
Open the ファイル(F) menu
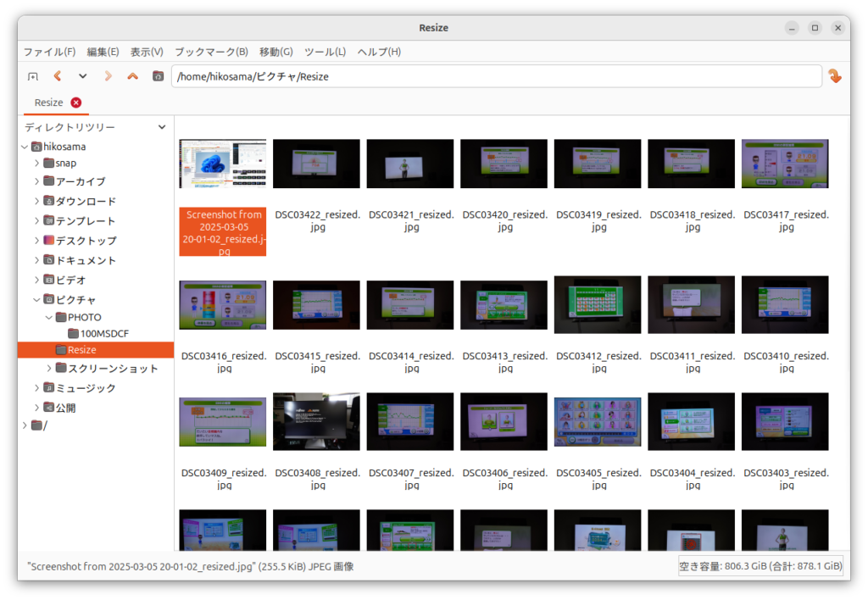tap(49, 52)
